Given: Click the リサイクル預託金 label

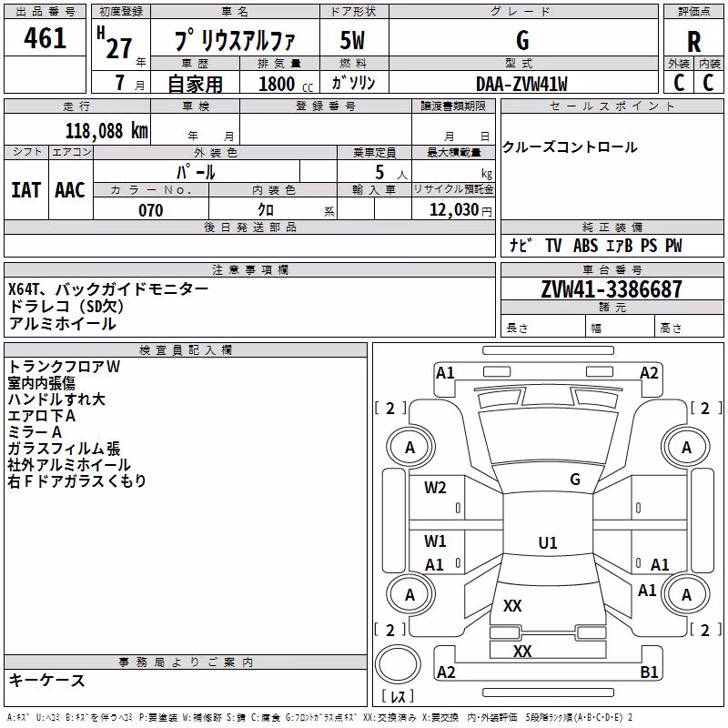Looking at the screenshot, I should (x=453, y=189).
